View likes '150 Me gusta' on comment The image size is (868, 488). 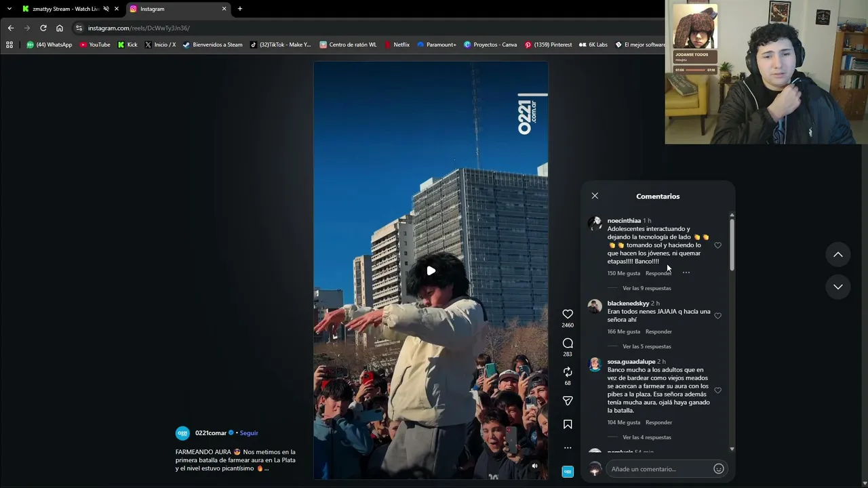(624, 273)
